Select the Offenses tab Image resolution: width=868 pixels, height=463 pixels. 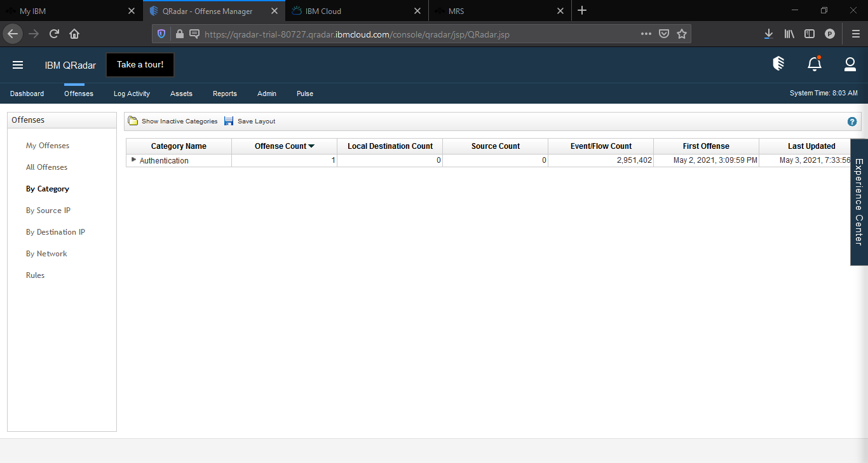(79, 93)
